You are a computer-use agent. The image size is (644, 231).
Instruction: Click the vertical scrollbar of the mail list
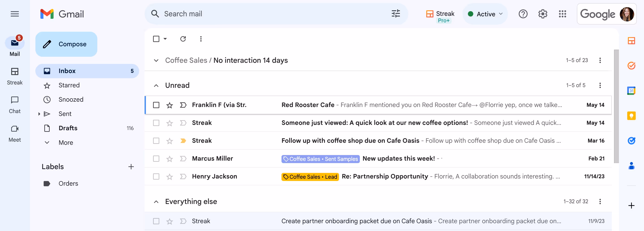616,106
